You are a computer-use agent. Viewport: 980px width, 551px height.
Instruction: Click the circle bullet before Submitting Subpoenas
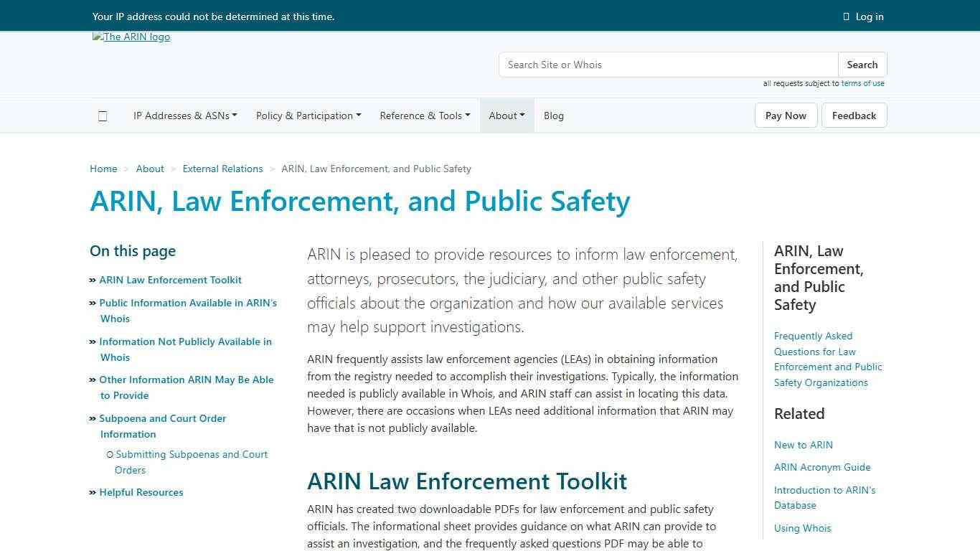109,453
